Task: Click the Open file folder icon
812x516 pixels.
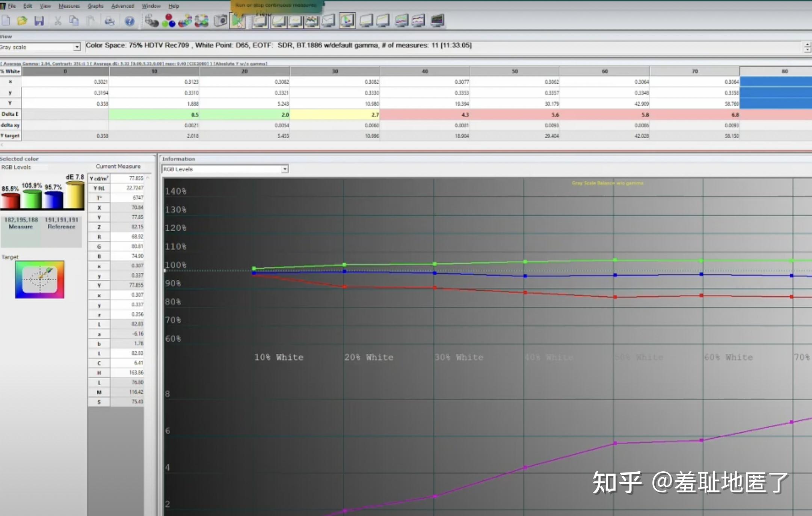Action: point(22,21)
